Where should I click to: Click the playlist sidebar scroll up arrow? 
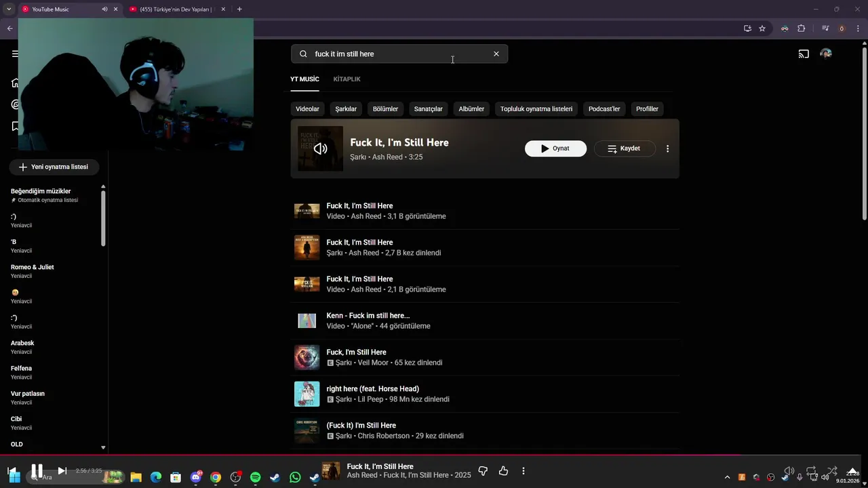pyautogui.click(x=103, y=186)
